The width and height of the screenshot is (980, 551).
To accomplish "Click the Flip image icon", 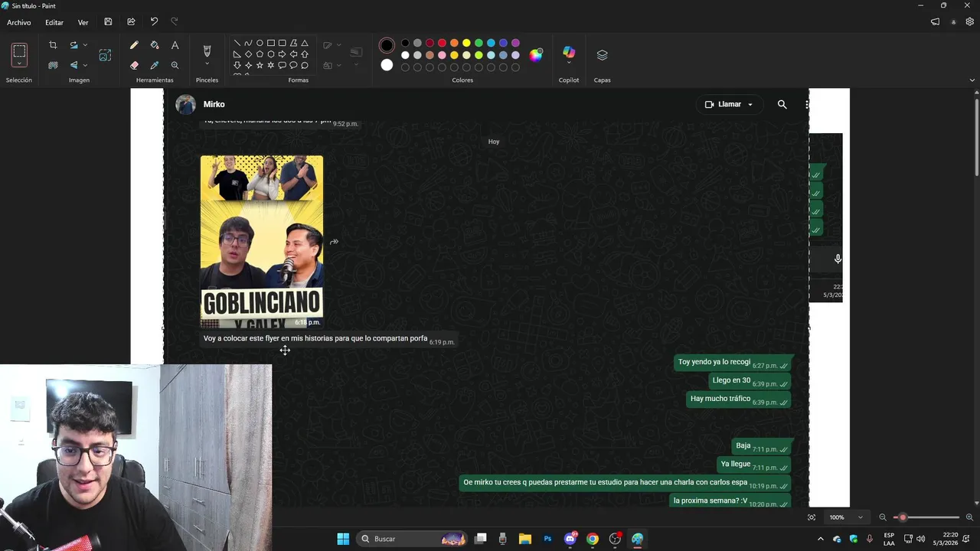I will pyautogui.click(x=73, y=65).
